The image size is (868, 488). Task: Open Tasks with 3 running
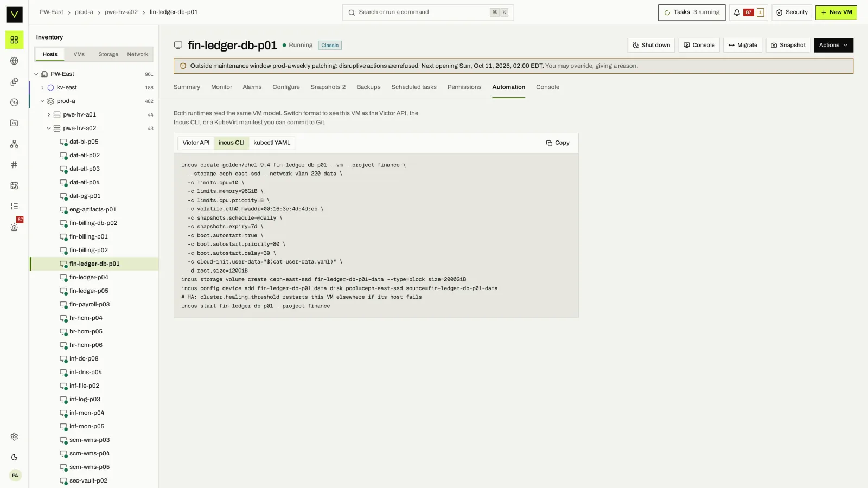tap(692, 12)
